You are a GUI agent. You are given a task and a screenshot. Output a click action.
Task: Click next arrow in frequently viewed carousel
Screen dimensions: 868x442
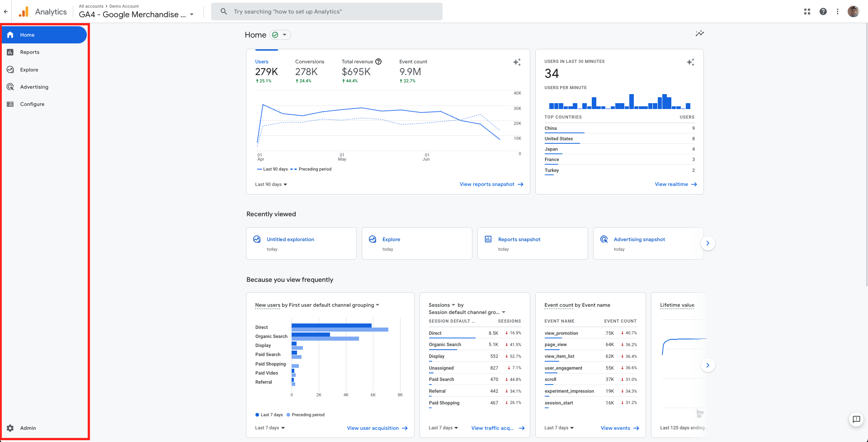click(708, 365)
